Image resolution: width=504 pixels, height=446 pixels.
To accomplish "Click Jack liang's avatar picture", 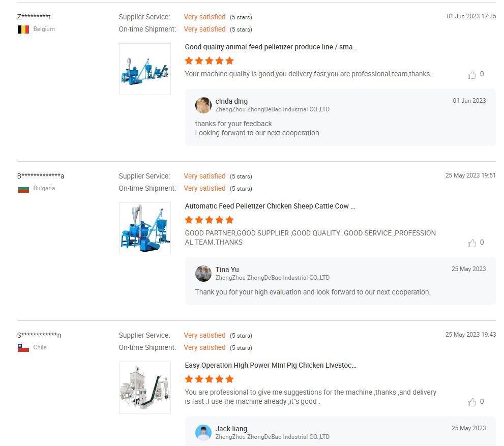I will (x=203, y=433).
